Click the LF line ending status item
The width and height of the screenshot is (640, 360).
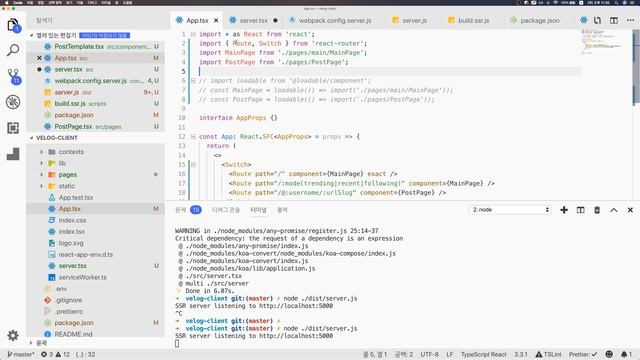point(450,354)
